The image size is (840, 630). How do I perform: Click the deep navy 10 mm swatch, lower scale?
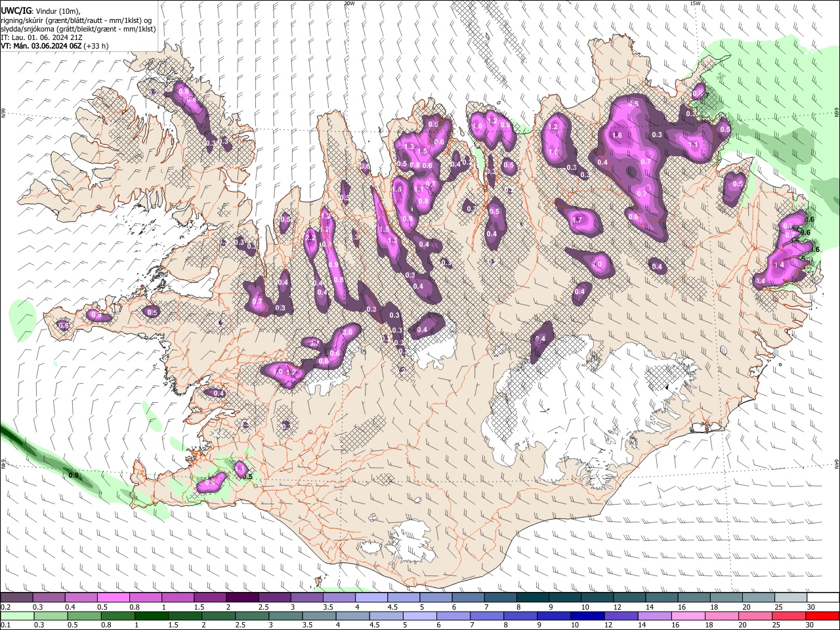click(x=588, y=616)
